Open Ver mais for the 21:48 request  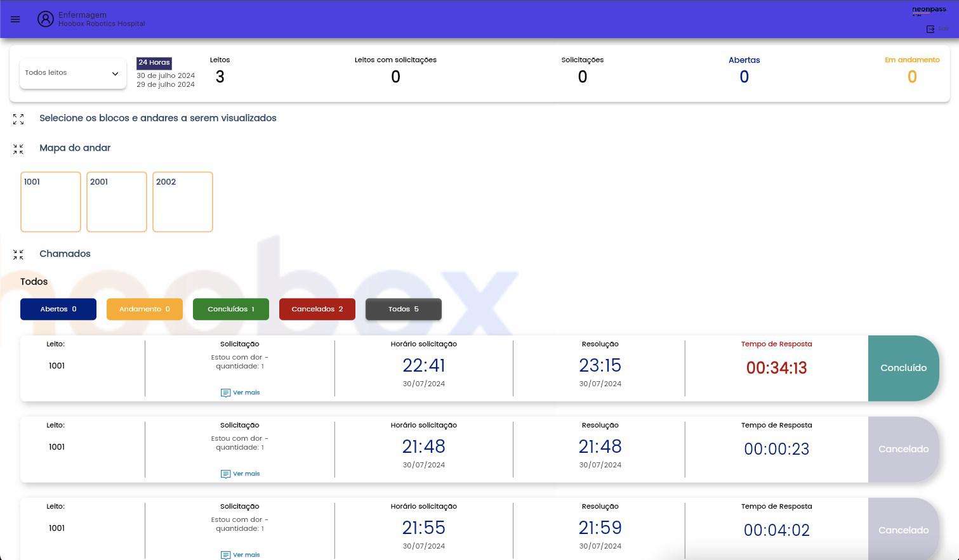coord(240,474)
